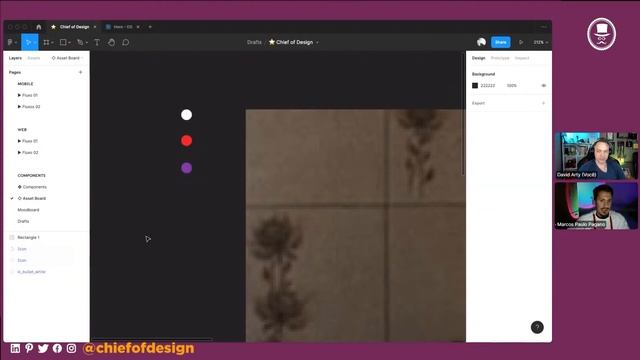
Task: Open the Fluxo 01 page under MOBILE
Action: [28, 95]
